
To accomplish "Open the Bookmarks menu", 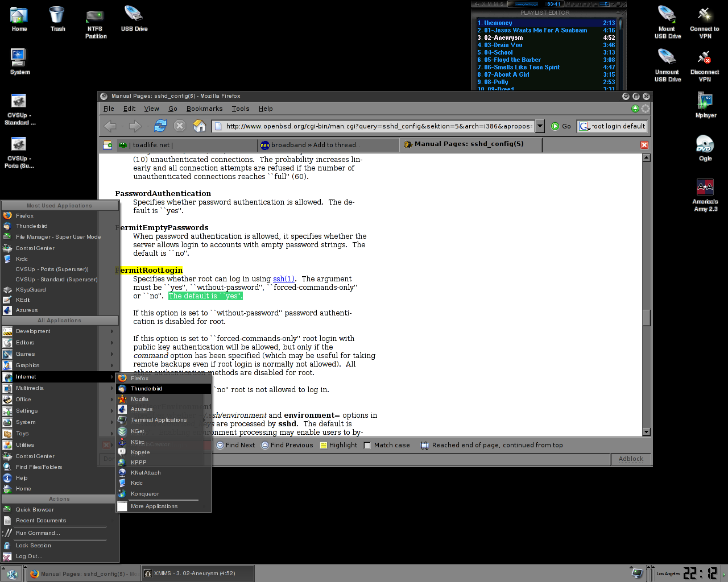I will (204, 109).
